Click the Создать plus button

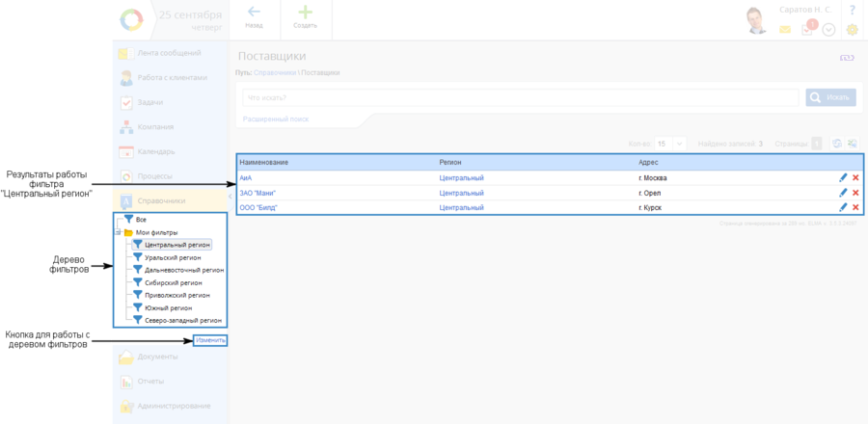pyautogui.click(x=305, y=16)
